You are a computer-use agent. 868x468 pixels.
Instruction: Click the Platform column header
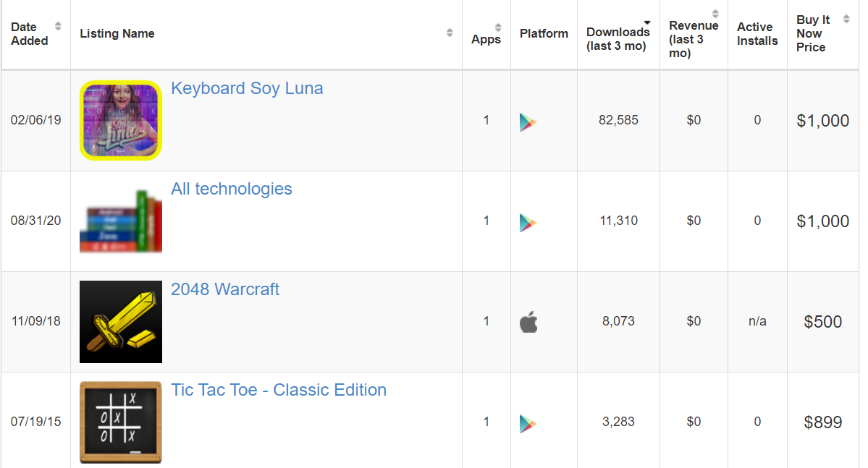[x=544, y=34]
